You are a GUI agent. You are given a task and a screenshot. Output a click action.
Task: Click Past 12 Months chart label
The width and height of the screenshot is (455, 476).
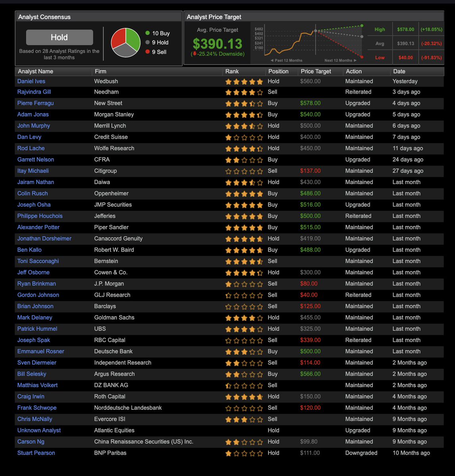tap(286, 60)
